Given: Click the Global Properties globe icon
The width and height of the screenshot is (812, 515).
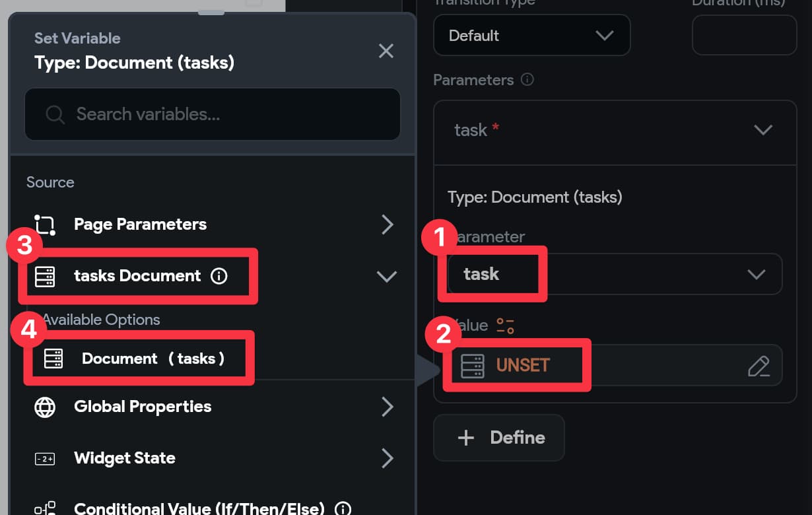Looking at the screenshot, I should pos(45,407).
